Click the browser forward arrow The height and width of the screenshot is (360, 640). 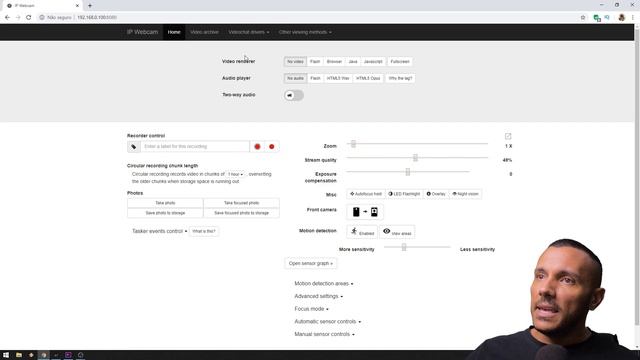tap(18, 18)
